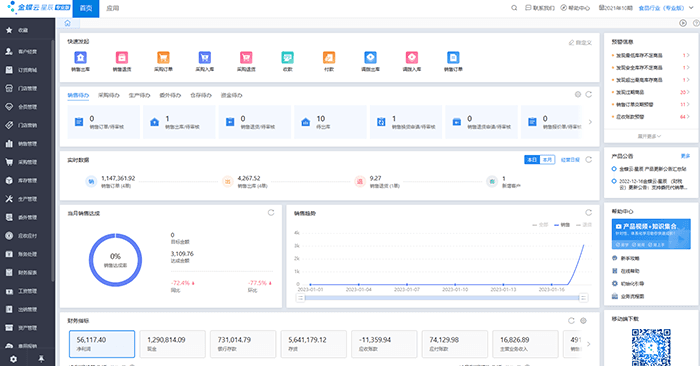Viewport: 700px width, 366px height.
Task: Open 销售出库 quick launch icon
Action: pos(80,58)
